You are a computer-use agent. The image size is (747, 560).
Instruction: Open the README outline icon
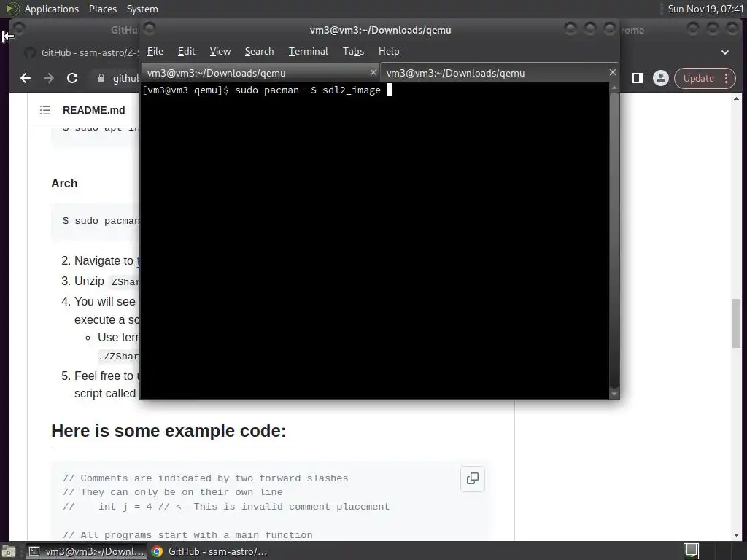pos(45,111)
